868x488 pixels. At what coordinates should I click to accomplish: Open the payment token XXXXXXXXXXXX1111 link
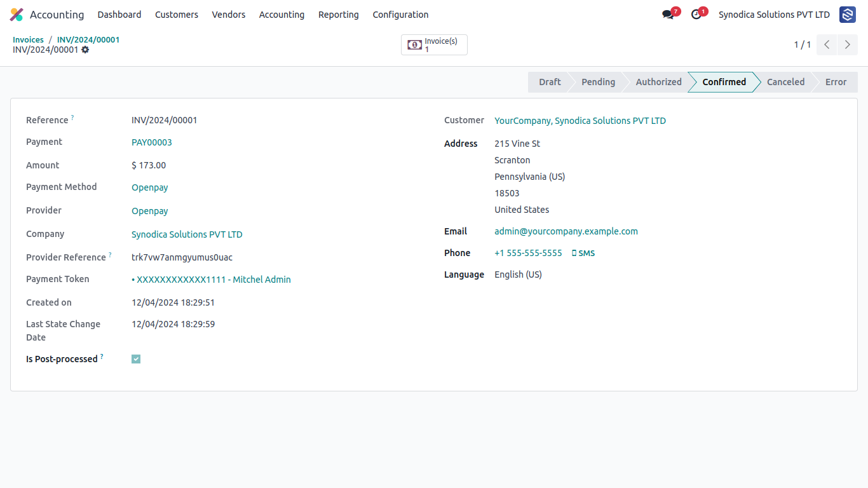tap(211, 280)
